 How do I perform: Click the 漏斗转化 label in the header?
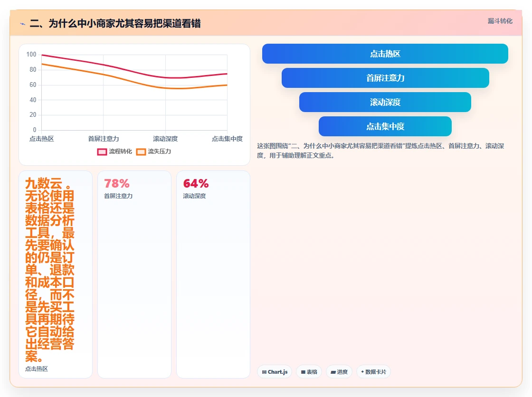[500, 21]
